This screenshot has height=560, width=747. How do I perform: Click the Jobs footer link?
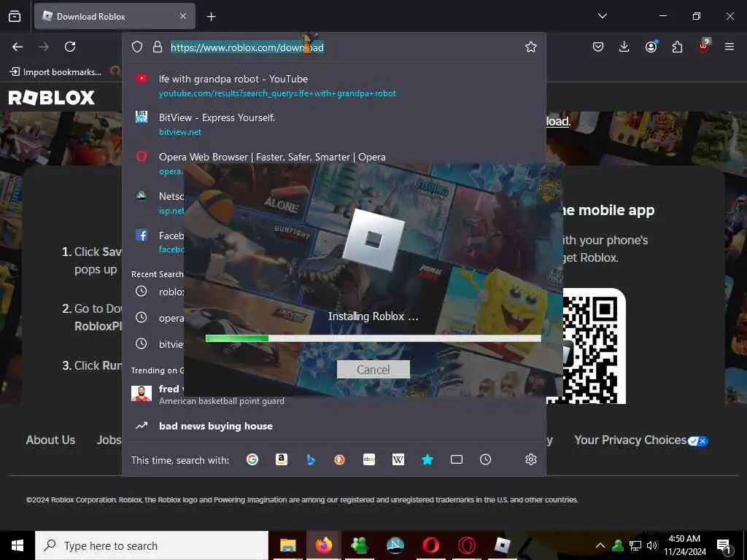[x=109, y=440]
